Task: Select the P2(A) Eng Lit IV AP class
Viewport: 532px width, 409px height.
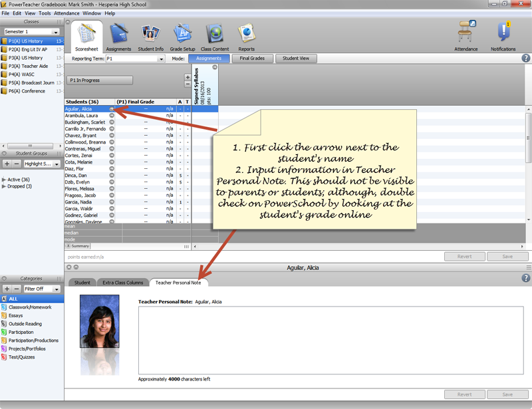Action: 32,50
